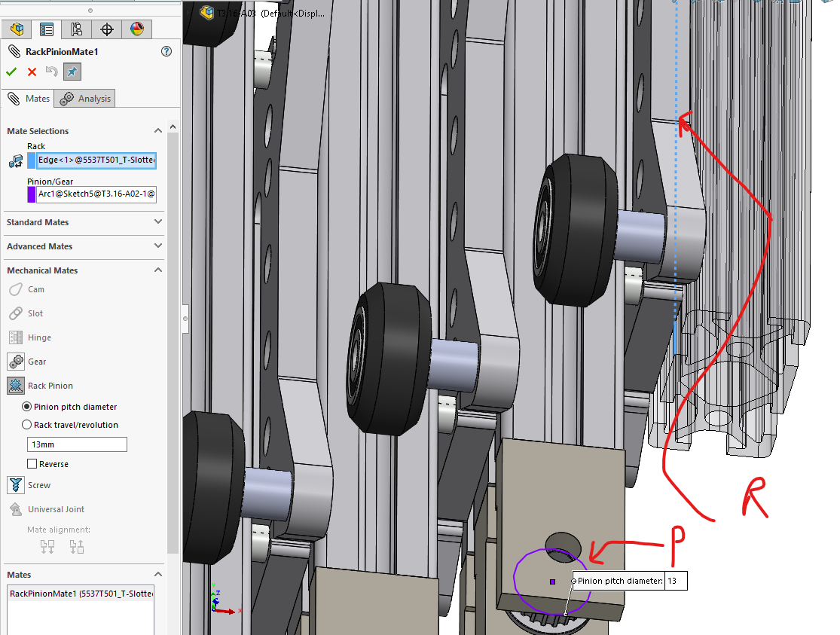Toggle the keep visible pushpin
This screenshot has width=840, height=635.
click(72, 72)
